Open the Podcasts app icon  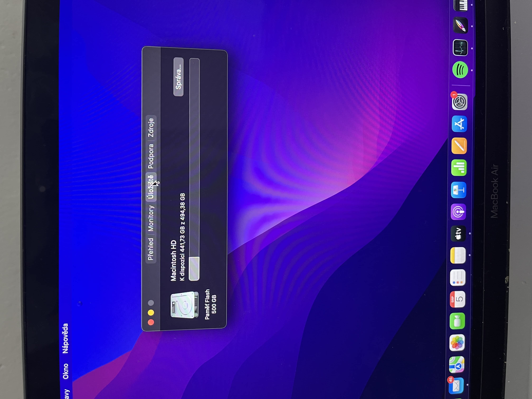pyautogui.click(x=458, y=212)
